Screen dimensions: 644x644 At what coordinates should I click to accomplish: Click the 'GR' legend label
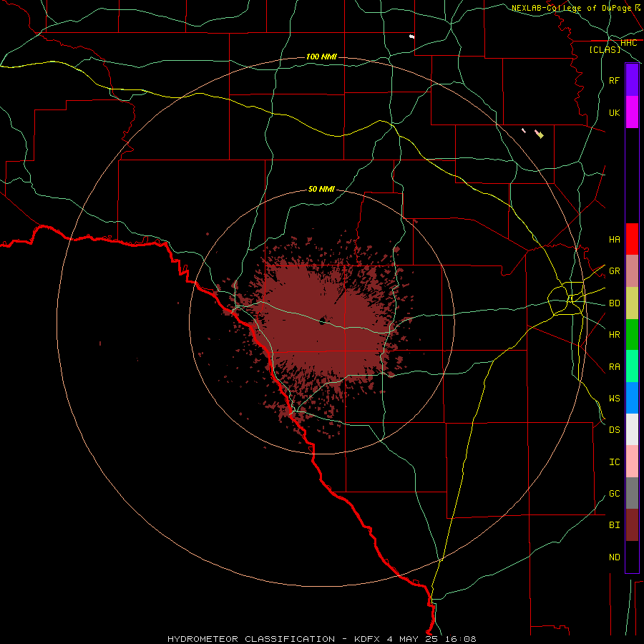[x=614, y=271]
